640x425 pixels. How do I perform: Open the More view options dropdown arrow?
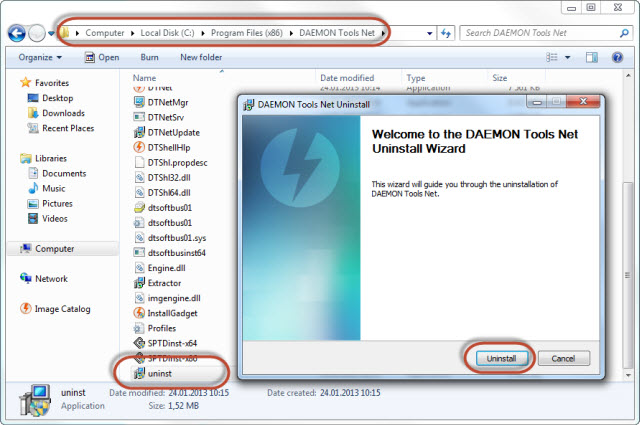point(567,58)
